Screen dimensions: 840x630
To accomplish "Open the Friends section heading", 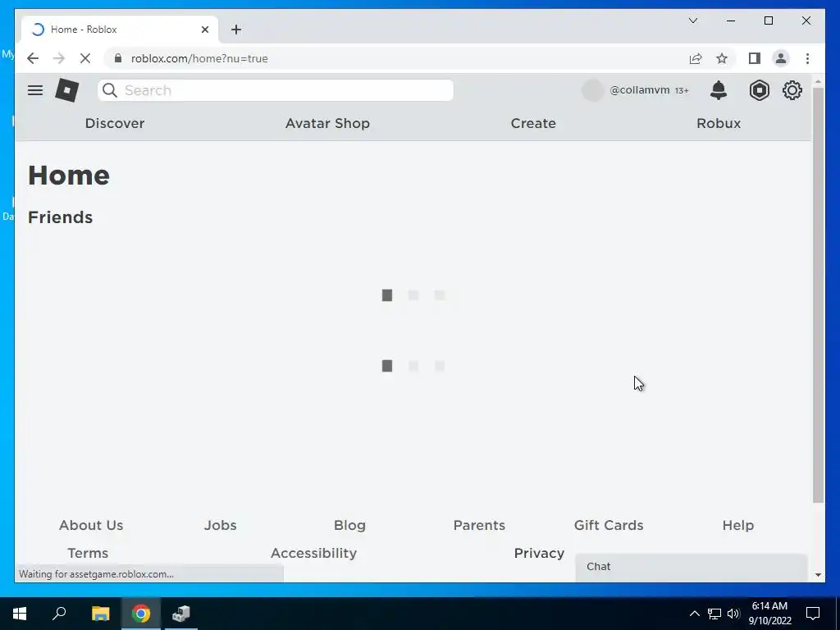I will pyautogui.click(x=60, y=217).
